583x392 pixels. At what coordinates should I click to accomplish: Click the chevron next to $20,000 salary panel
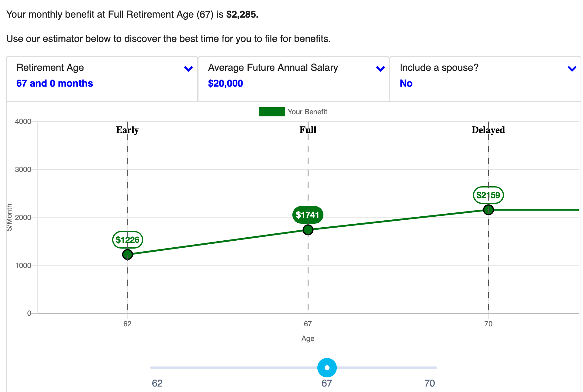380,69
